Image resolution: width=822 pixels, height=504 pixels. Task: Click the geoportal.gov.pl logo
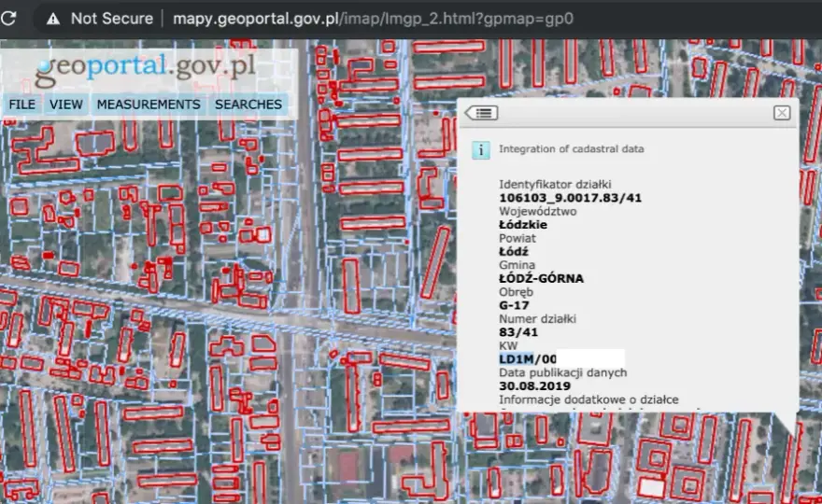(145, 70)
